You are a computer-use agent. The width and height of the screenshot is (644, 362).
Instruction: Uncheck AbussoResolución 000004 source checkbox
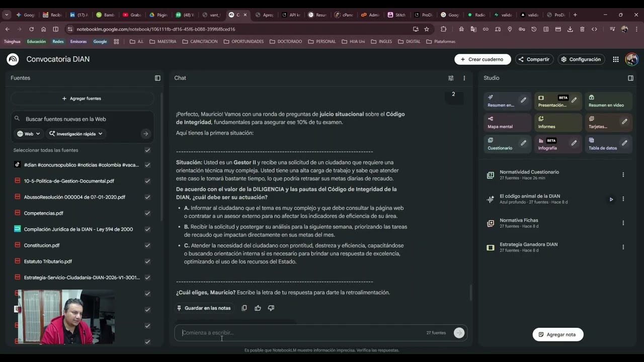coord(147,197)
